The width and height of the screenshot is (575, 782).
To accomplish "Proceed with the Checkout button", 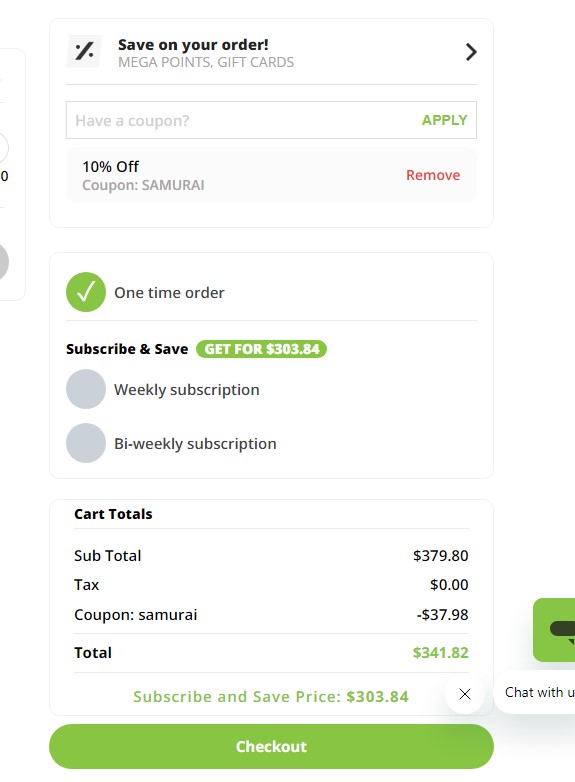I will tap(271, 747).
